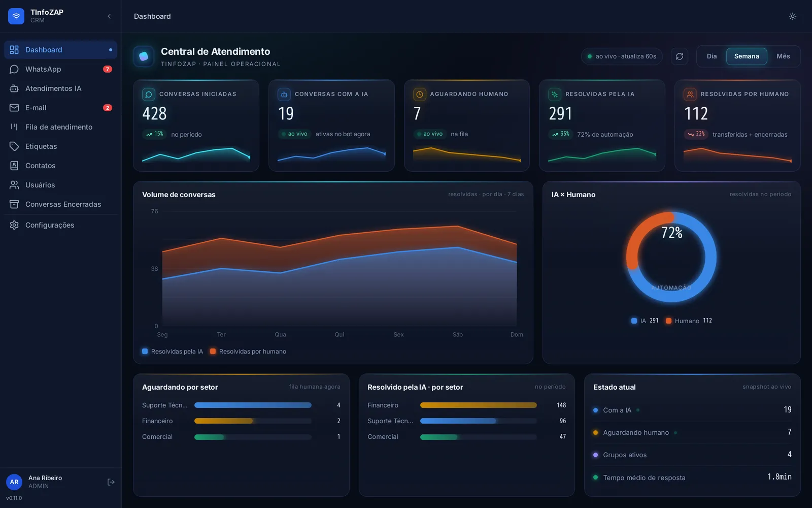The height and width of the screenshot is (508, 812).
Task: Click Ana Ribeiro user name
Action: point(45,478)
